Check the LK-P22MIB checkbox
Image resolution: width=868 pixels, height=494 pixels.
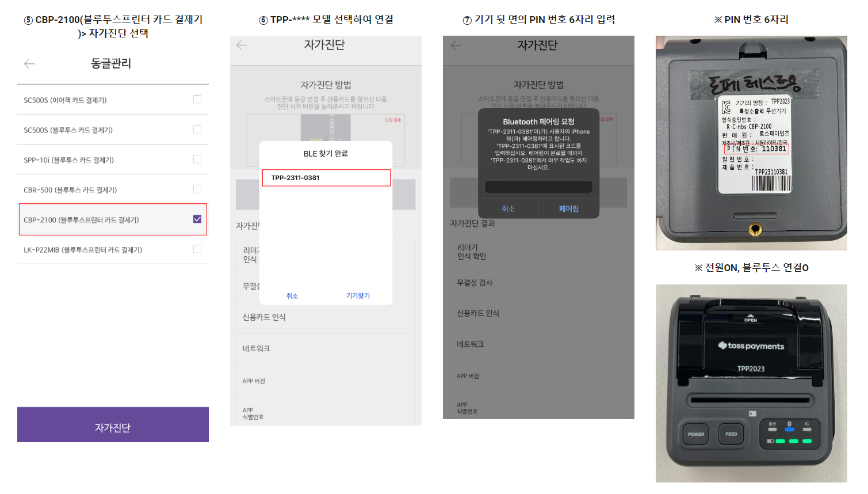(x=197, y=249)
